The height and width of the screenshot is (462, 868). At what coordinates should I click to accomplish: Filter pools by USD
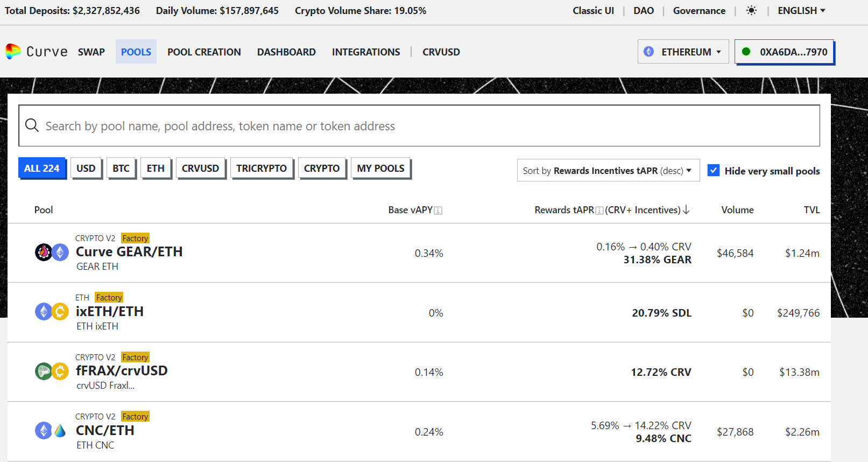86,168
